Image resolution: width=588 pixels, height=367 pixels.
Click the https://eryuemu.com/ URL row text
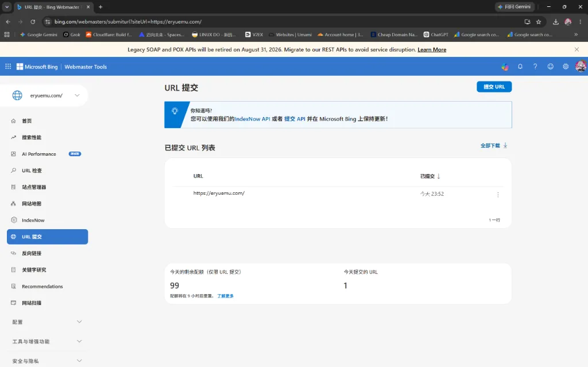click(x=219, y=193)
